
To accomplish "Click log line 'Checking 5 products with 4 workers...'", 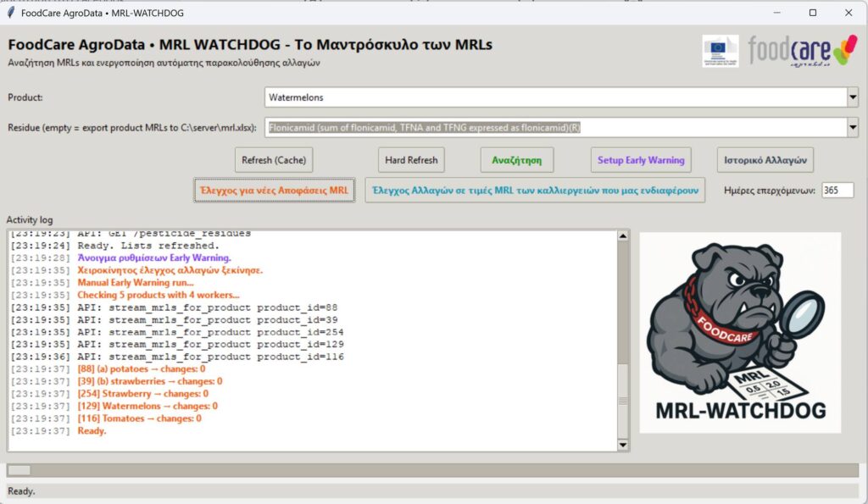I will [x=159, y=295].
